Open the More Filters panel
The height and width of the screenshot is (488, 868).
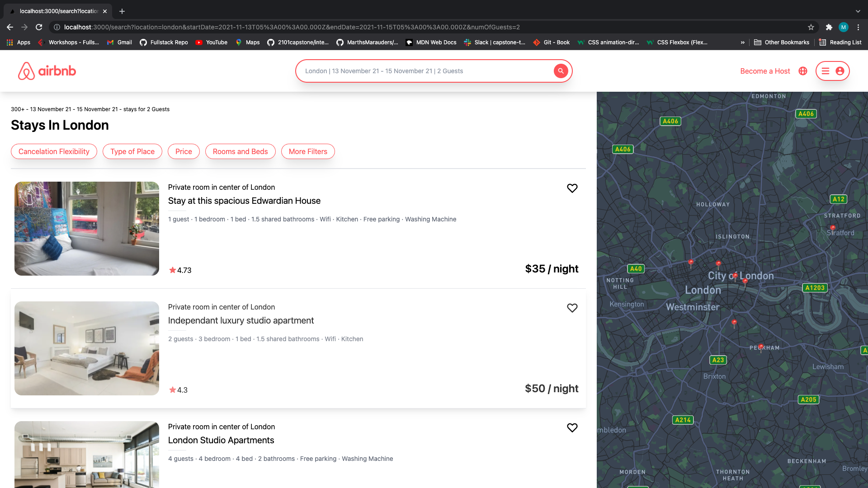tap(308, 151)
